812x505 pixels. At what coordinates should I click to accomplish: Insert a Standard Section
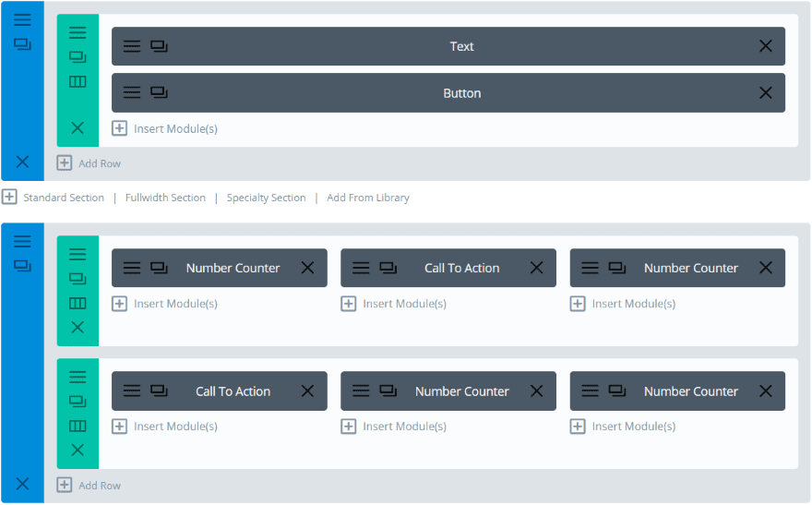[x=54, y=198]
